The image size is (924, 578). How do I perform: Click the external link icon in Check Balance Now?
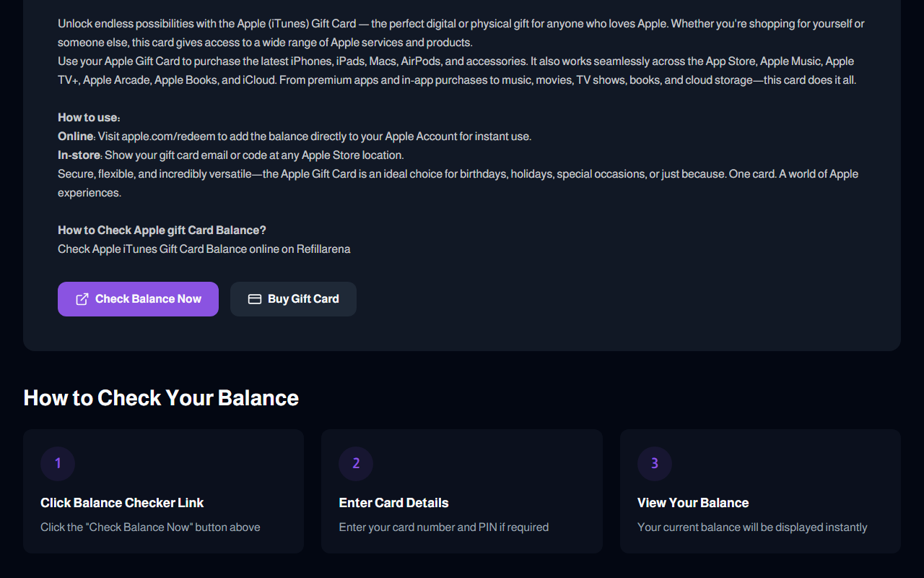tap(82, 299)
